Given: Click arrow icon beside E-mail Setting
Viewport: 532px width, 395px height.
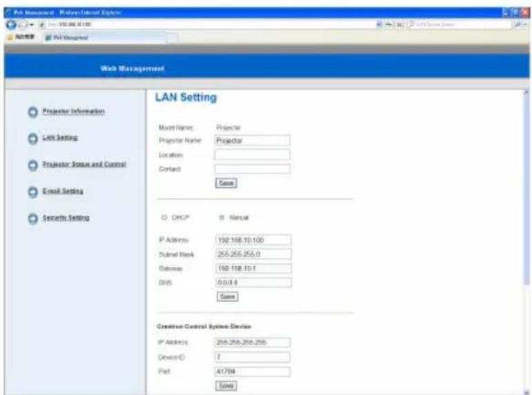Looking at the screenshot, I should [x=32, y=192].
